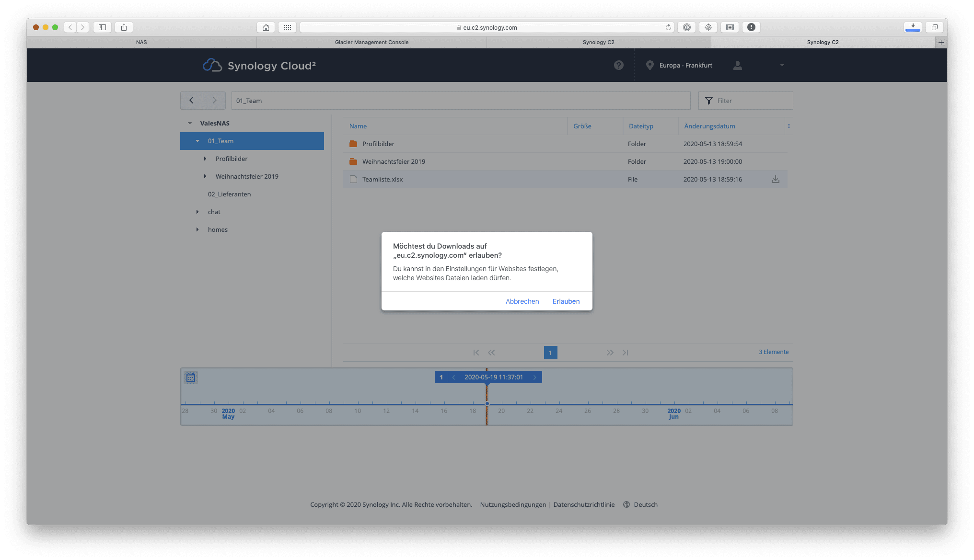Open the column options three-dot icon
Screen dimensions: 974x560
tap(789, 126)
